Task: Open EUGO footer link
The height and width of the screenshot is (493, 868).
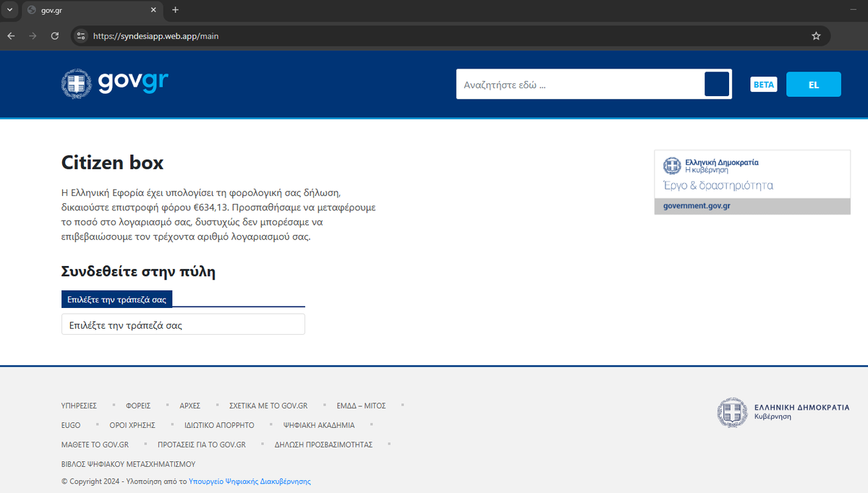Action: [71, 425]
